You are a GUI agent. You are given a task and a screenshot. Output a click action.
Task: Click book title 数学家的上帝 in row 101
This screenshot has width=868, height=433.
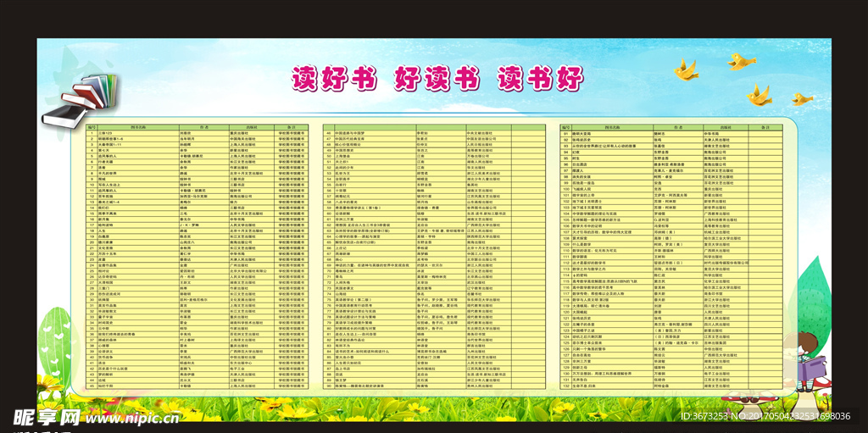point(581,195)
